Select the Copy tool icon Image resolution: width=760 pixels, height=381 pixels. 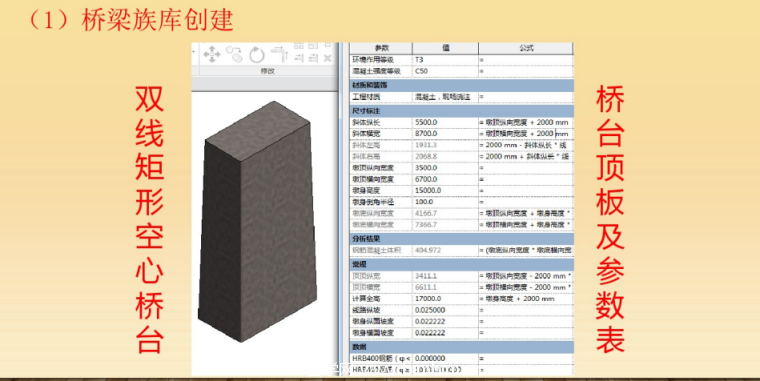pos(234,54)
